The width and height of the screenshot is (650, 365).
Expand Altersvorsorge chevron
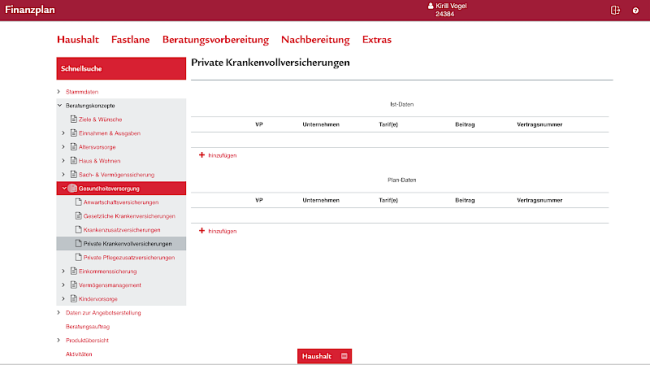[63, 146]
